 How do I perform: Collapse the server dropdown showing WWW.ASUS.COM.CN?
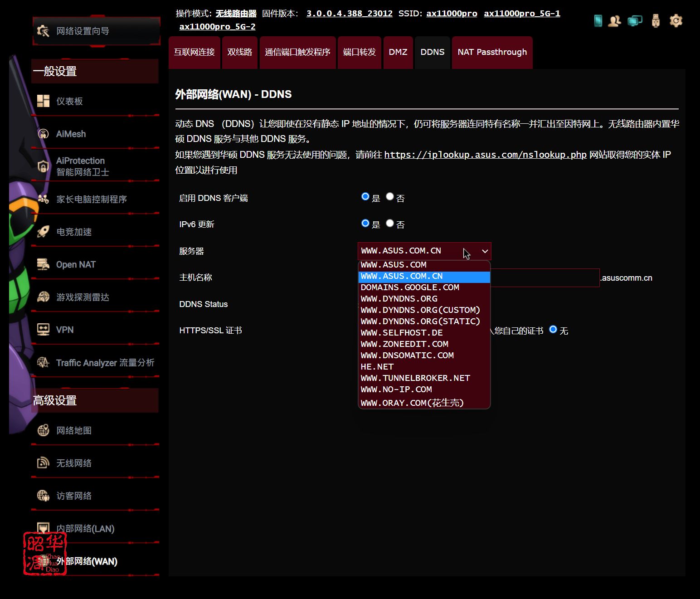point(424,251)
